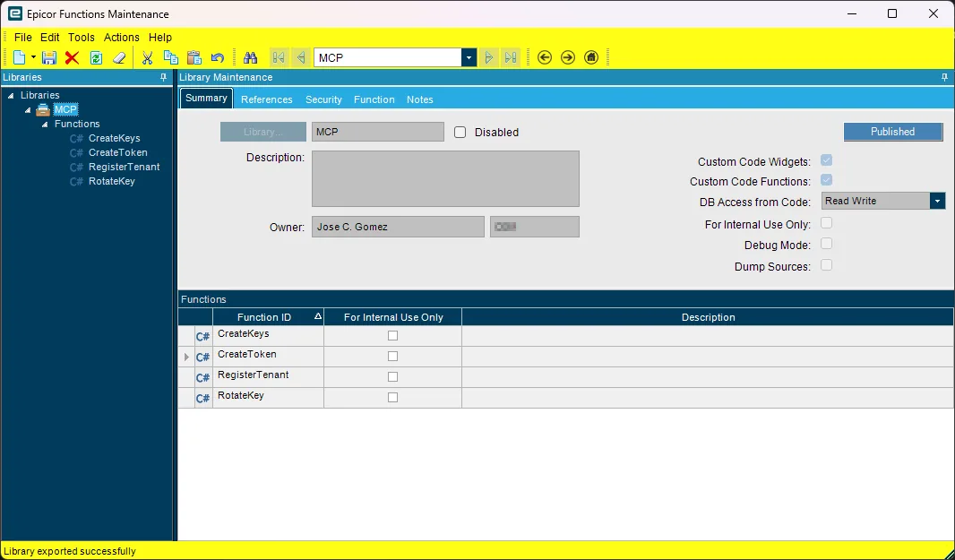Go to previous record navigation icon
Image resolution: width=955 pixels, height=560 pixels.
pos(301,58)
